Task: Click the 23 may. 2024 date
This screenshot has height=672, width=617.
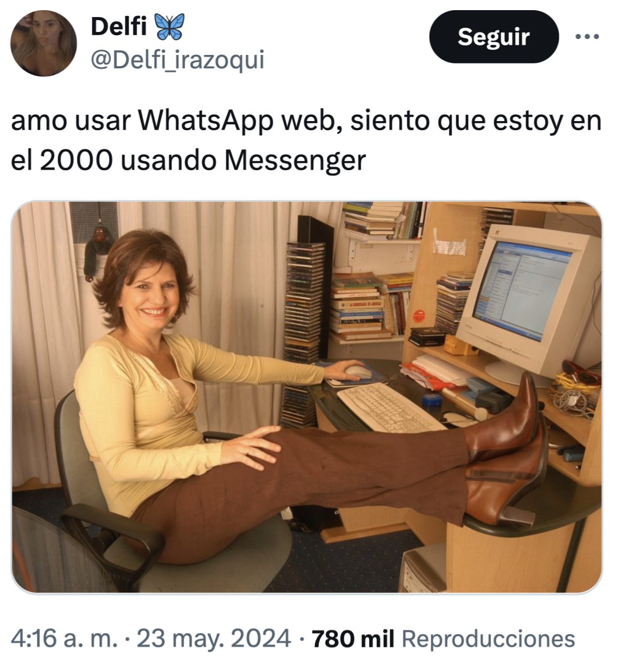Action: point(213,638)
